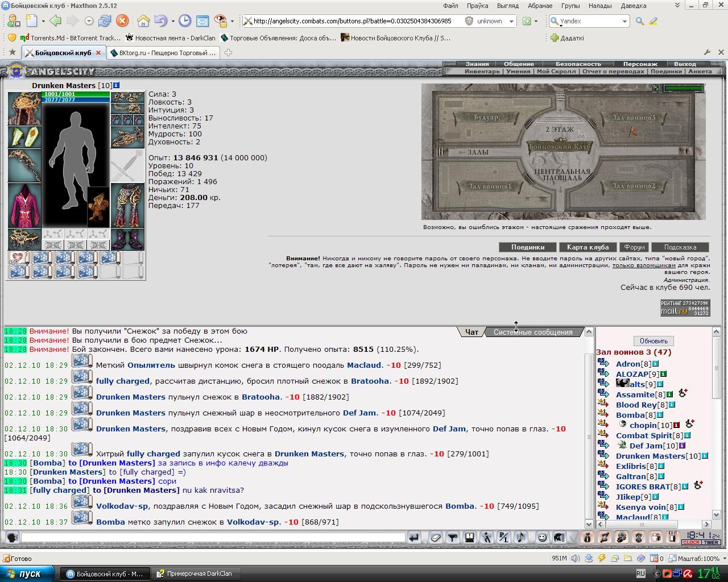Click the blue mana bar 2077/2077
The width and height of the screenshot is (728, 582).
pos(76,99)
